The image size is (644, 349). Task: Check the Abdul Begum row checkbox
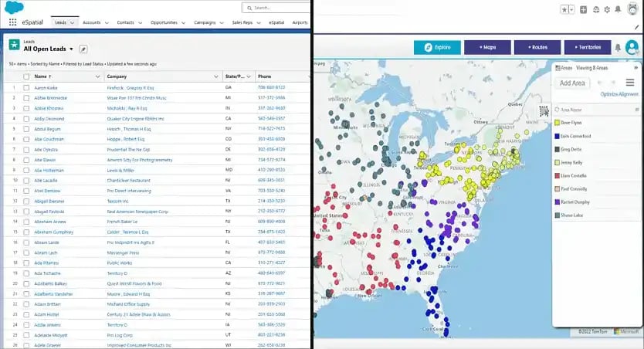click(x=26, y=129)
